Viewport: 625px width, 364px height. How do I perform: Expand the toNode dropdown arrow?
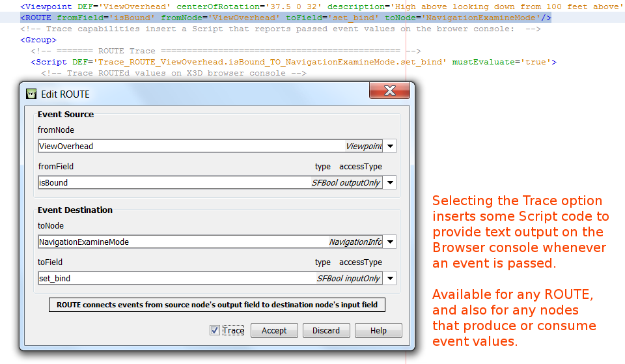coord(390,242)
